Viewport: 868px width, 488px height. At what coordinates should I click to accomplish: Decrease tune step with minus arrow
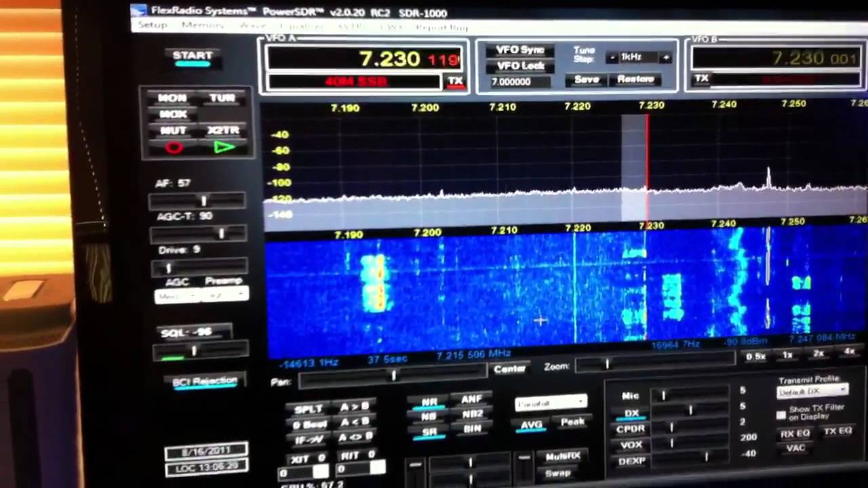(613, 58)
